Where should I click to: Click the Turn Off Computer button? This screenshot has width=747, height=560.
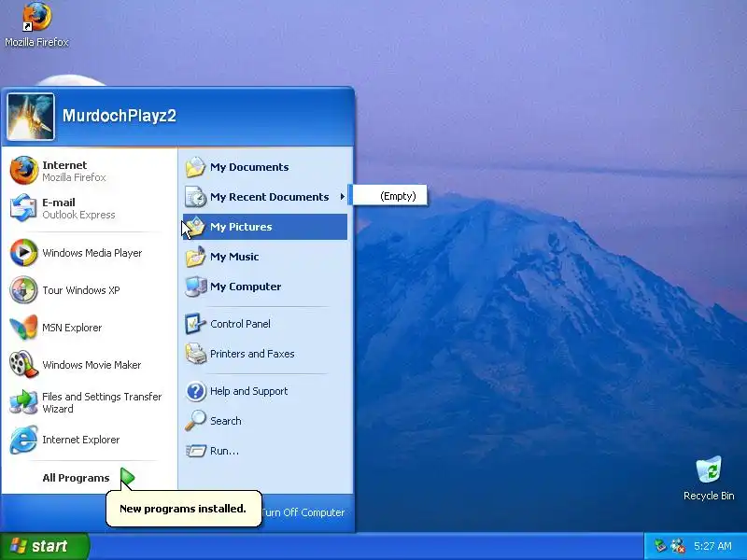click(303, 512)
